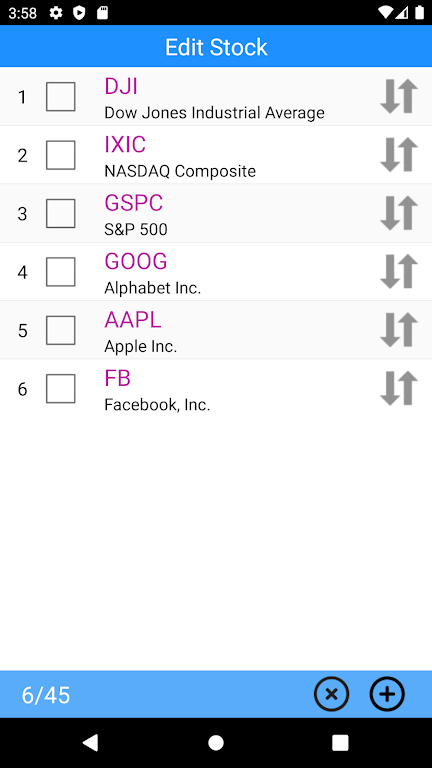This screenshot has width=432, height=768.
Task: Enable the checkbox for Apple Inc.
Action: (61, 330)
